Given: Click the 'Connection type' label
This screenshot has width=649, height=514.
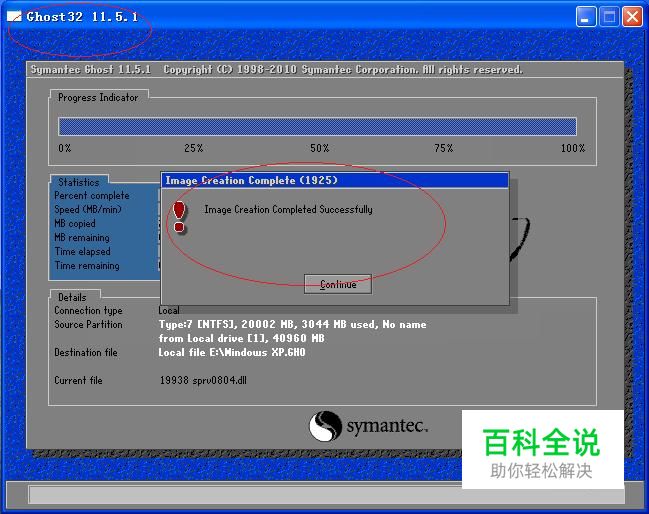Looking at the screenshot, I should click(88, 310).
